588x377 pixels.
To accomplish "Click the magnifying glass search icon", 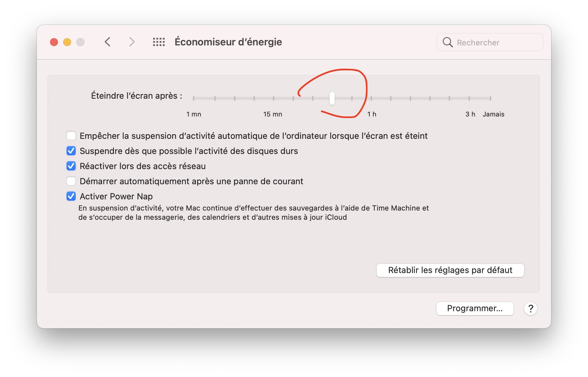I will click(447, 42).
